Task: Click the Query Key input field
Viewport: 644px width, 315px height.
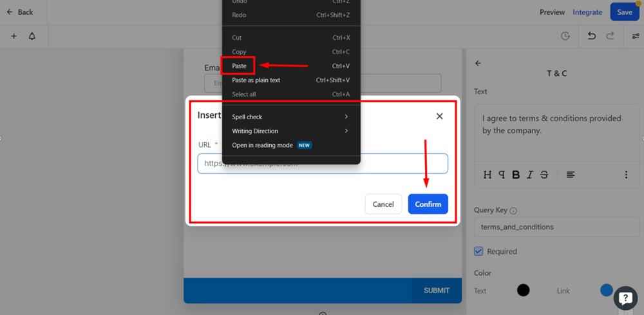Action: tap(556, 227)
